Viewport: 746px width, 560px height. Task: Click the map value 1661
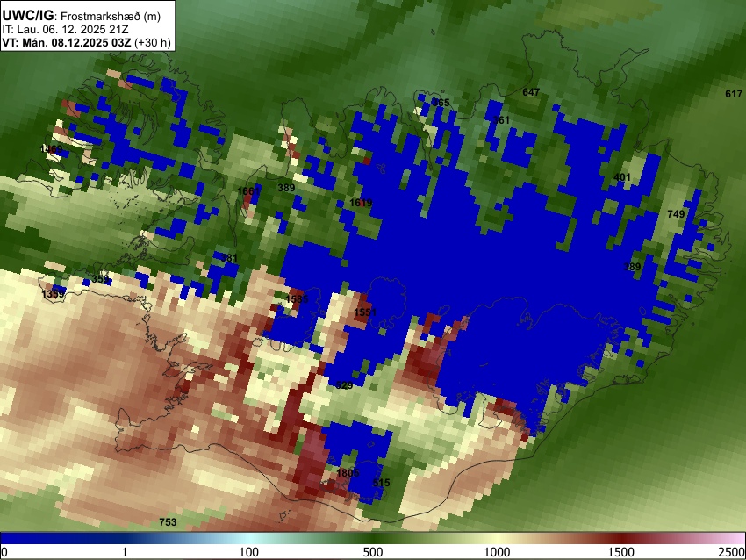[x=248, y=191]
